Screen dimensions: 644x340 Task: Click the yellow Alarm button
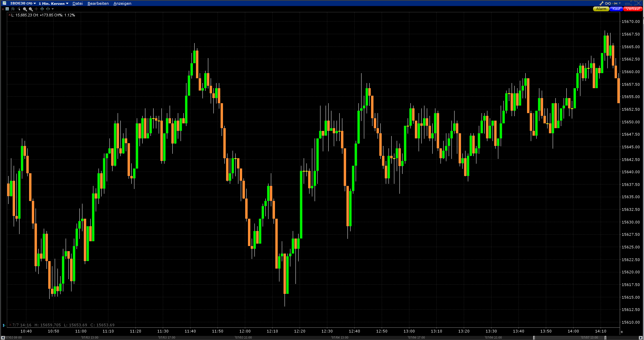[x=601, y=9]
